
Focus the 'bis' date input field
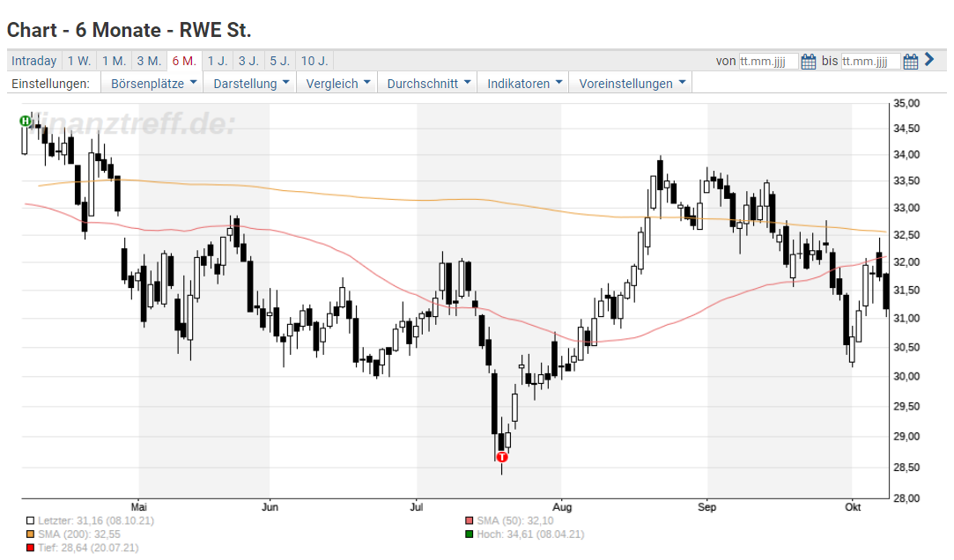click(870, 62)
